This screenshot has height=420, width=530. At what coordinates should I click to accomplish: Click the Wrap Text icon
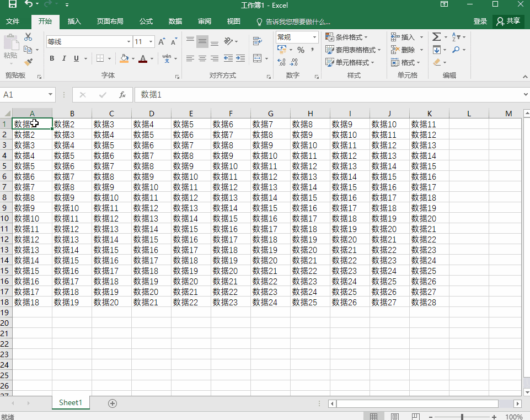[258, 41]
